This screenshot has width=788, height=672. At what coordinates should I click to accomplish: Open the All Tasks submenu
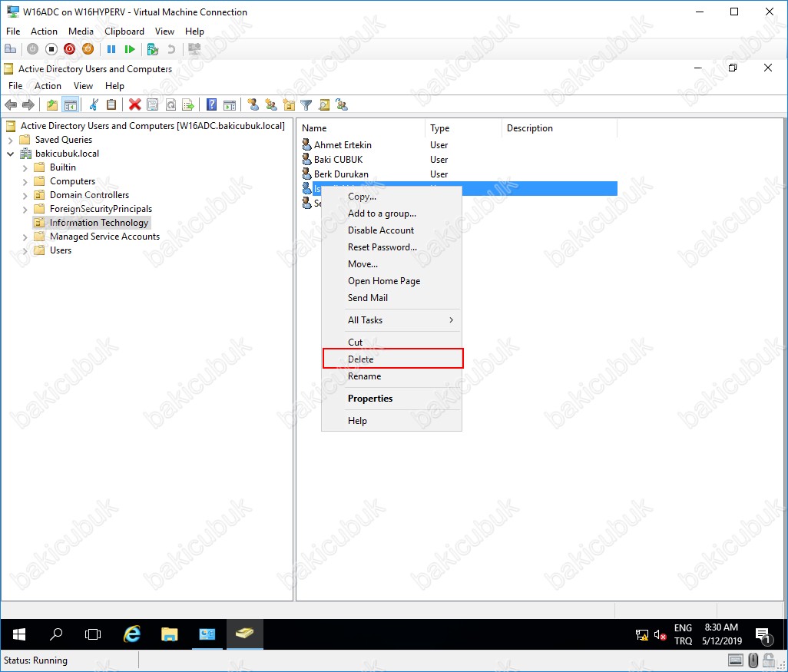pyautogui.click(x=392, y=320)
